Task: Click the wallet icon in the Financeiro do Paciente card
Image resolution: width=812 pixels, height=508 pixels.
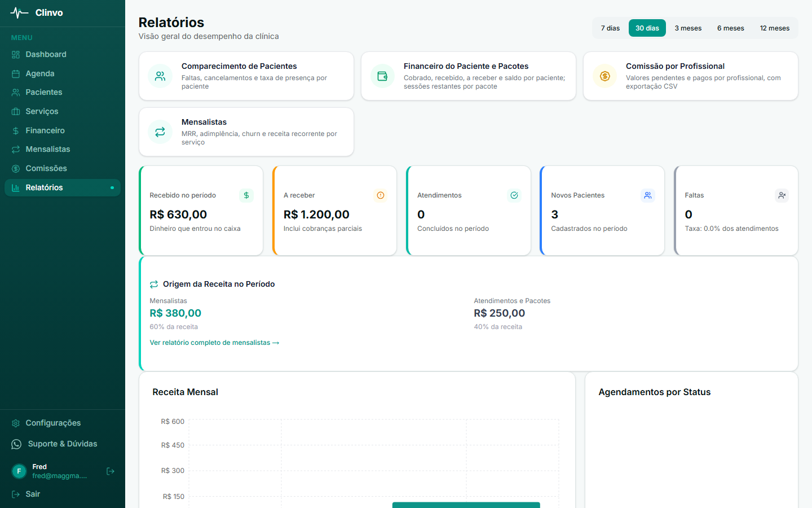Action: pos(382,76)
